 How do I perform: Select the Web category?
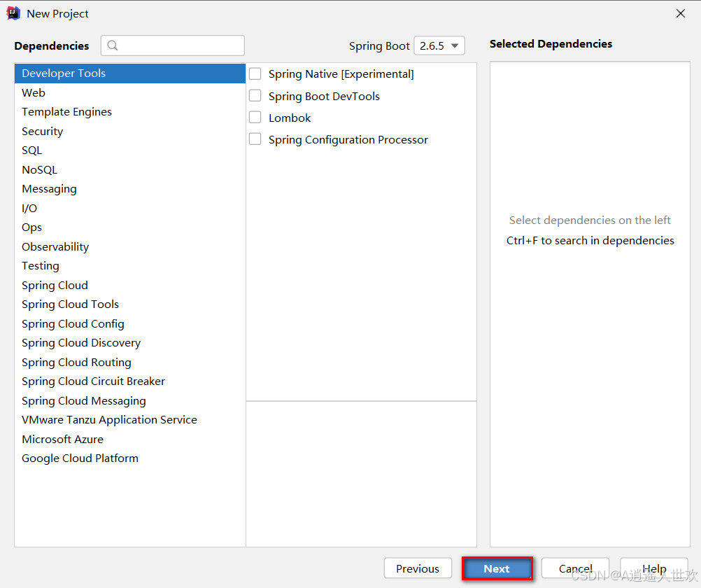tap(130, 92)
